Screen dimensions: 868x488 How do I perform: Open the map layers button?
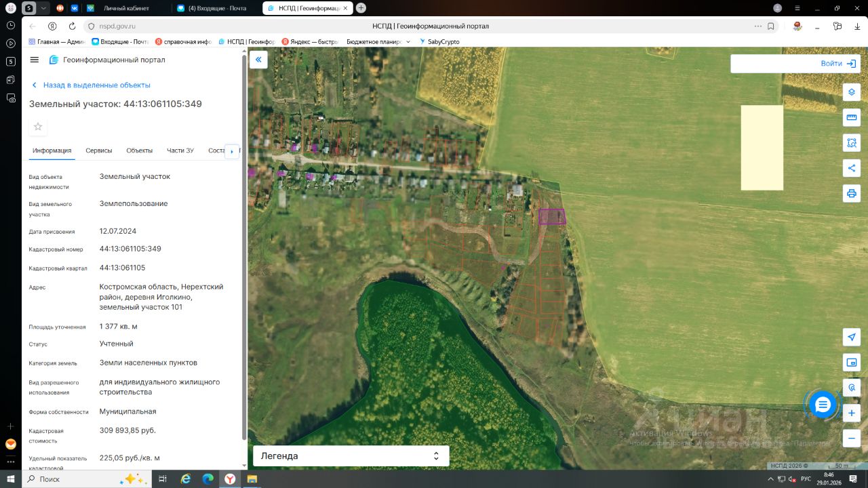852,92
